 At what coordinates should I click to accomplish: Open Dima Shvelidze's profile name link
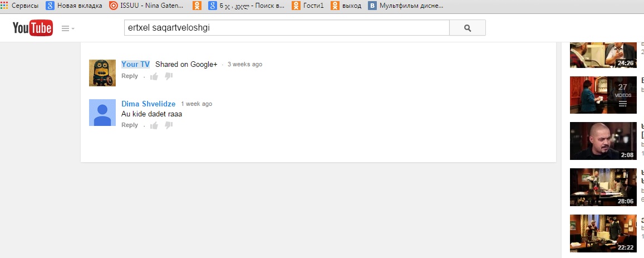tap(148, 104)
